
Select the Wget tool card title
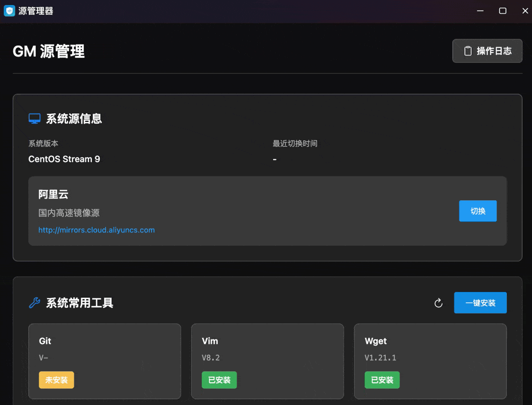tap(376, 341)
